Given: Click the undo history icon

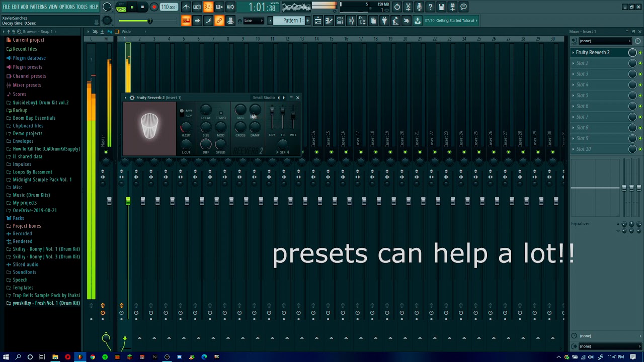Looking at the screenshot, I should [x=397, y=7].
